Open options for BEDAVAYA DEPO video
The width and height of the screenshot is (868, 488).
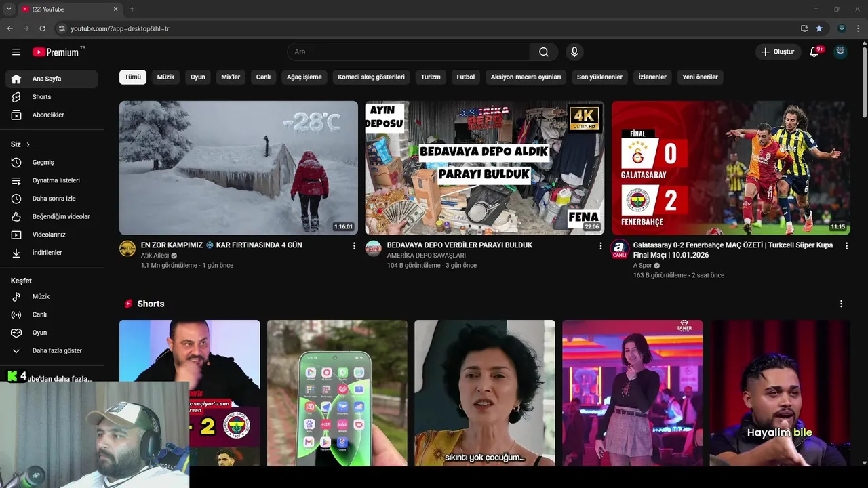pos(600,246)
